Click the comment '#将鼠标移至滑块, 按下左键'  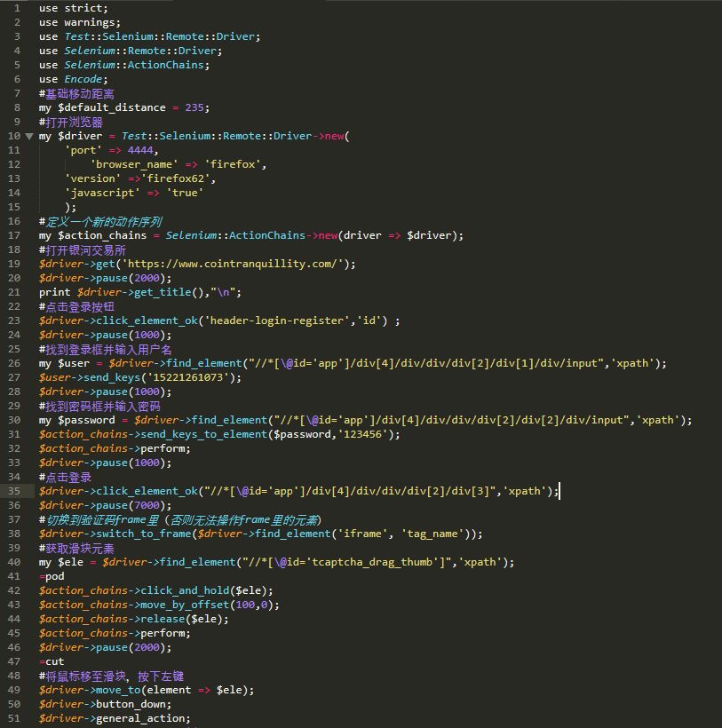click(111, 677)
